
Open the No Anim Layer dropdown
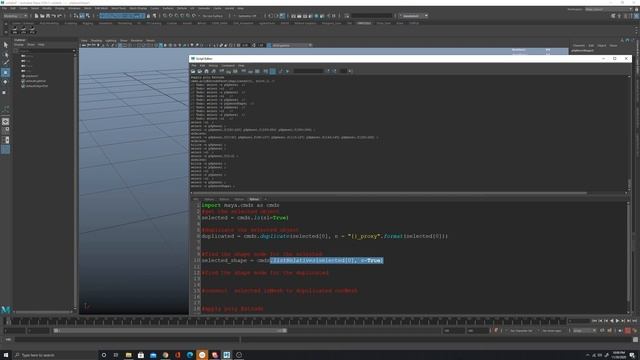[553, 331]
